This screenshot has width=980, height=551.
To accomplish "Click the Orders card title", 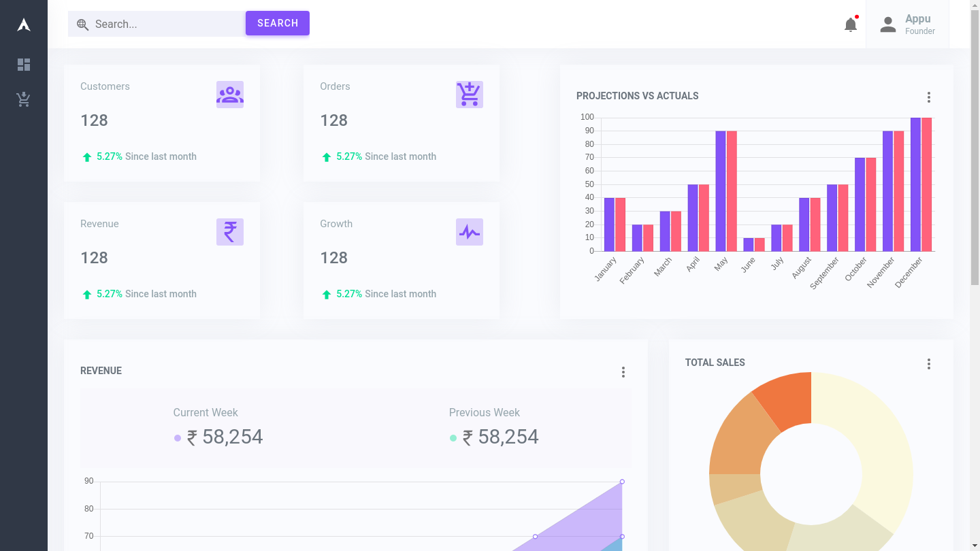I will pyautogui.click(x=335, y=86).
